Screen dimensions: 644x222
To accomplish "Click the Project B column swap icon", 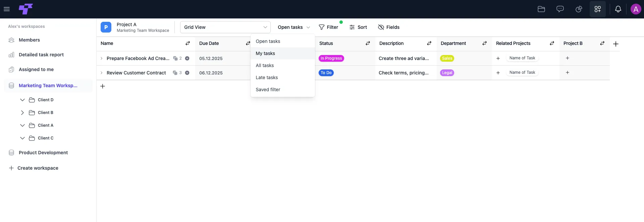I will [x=602, y=43].
